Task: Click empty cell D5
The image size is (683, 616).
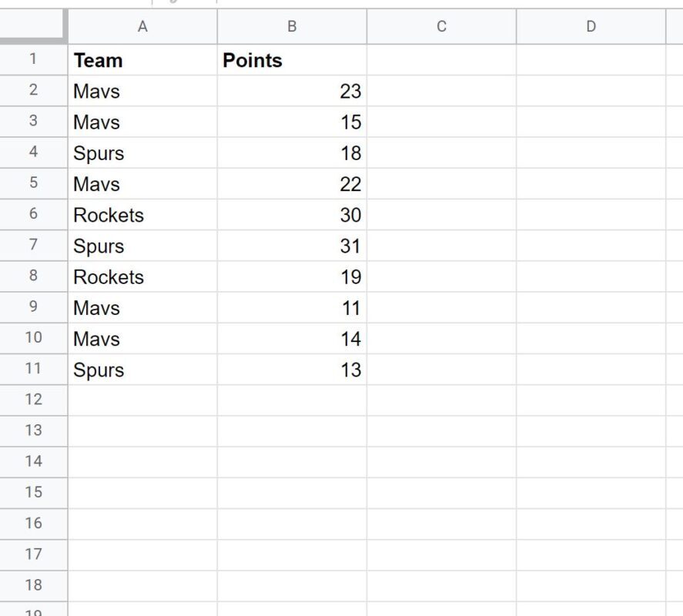Action: coord(591,183)
